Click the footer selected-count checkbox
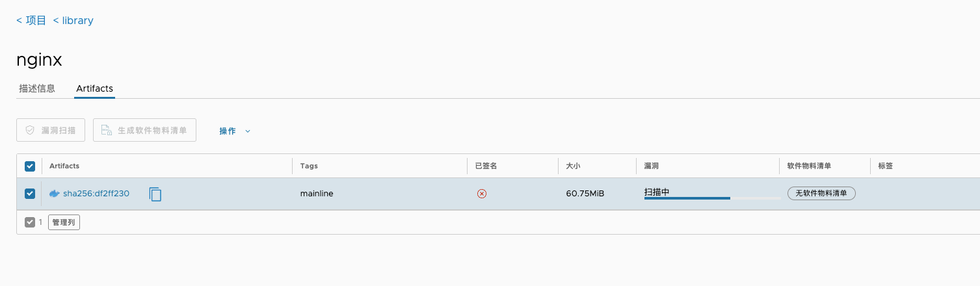Image resolution: width=980 pixels, height=286 pixels. pyautogui.click(x=30, y=222)
